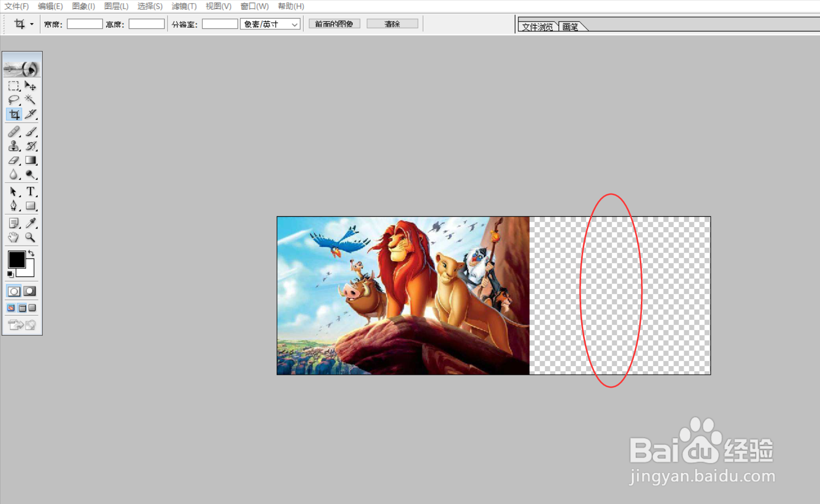820x504 pixels.
Task: Select the Slice tool
Action: (30, 114)
